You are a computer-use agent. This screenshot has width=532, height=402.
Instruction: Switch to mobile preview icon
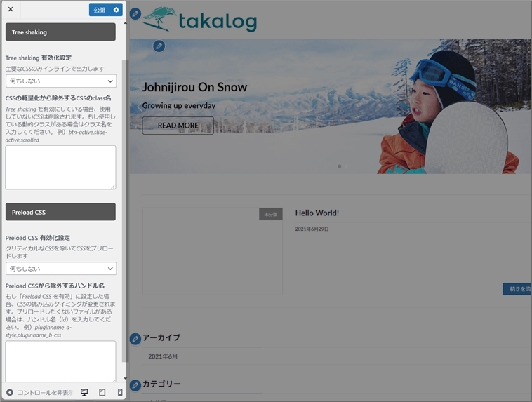tap(120, 392)
